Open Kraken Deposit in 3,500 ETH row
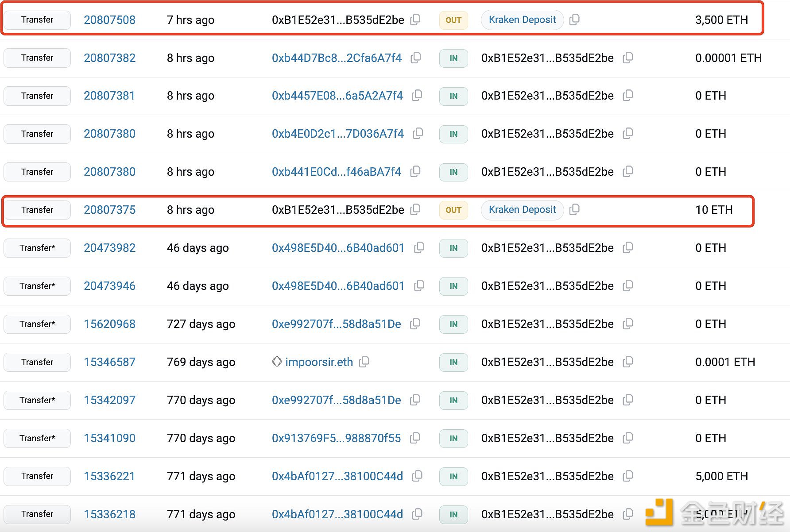Viewport: 790px width, 532px height. pos(522,20)
